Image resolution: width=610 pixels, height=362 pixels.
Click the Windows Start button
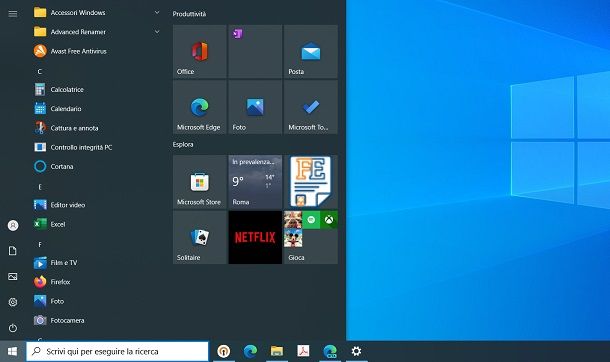click(x=12, y=352)
